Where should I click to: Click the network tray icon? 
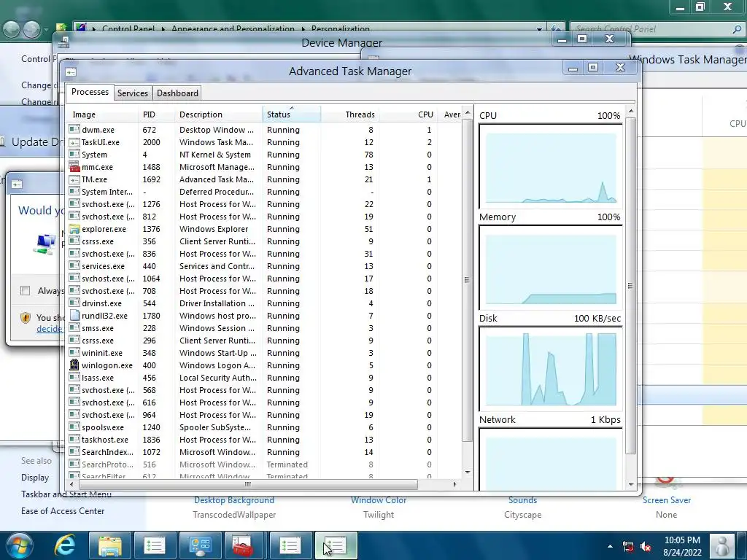click(x=628, y=547)
